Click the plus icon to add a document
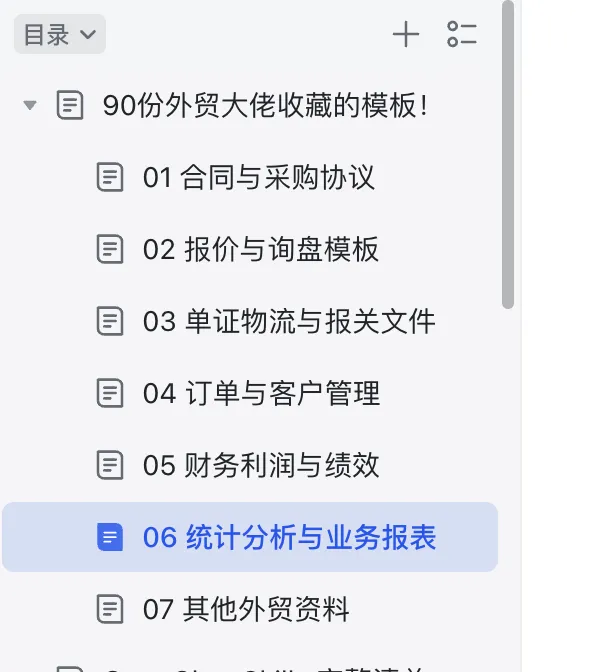Image resolution: width=616 pixels, height=672 pixels. 406,35
